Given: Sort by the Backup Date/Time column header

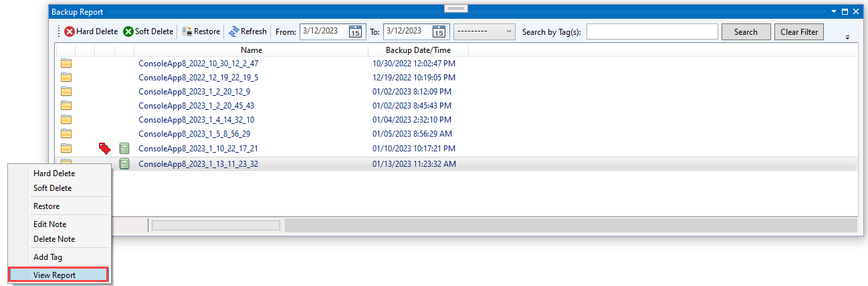Looking at the screenshot, I should pos(418,50).
